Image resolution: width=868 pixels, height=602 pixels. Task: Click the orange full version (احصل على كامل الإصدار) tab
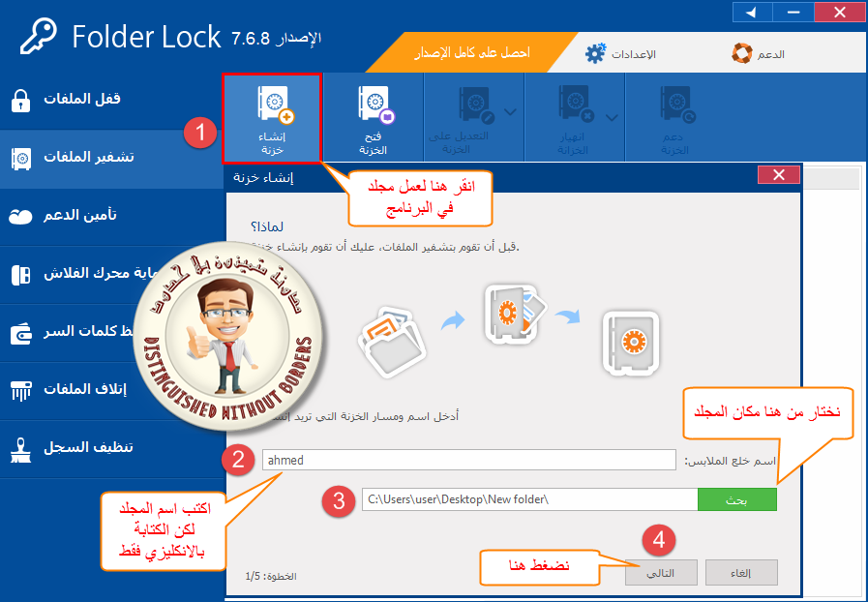(471, 52)
